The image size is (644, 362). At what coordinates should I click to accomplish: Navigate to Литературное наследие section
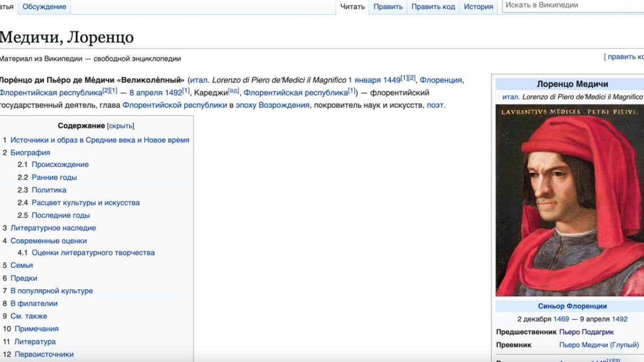[53, 228]
